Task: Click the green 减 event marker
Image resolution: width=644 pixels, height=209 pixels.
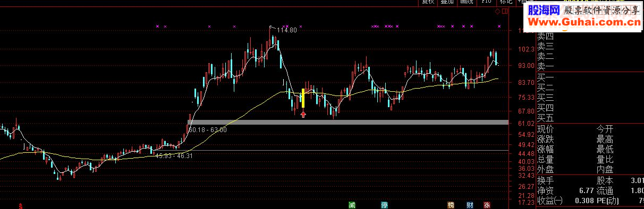Action: (x=352, y=205)
